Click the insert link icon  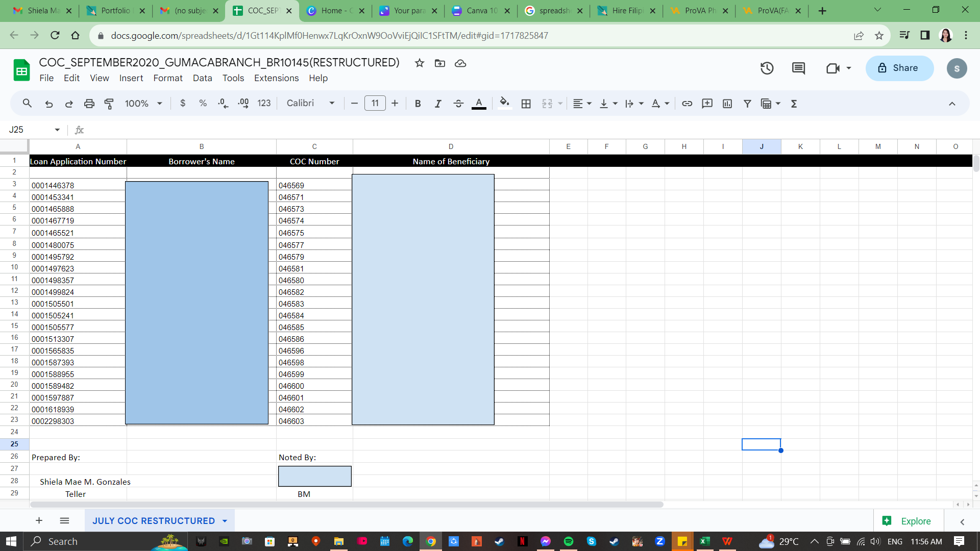click(687, 104)
